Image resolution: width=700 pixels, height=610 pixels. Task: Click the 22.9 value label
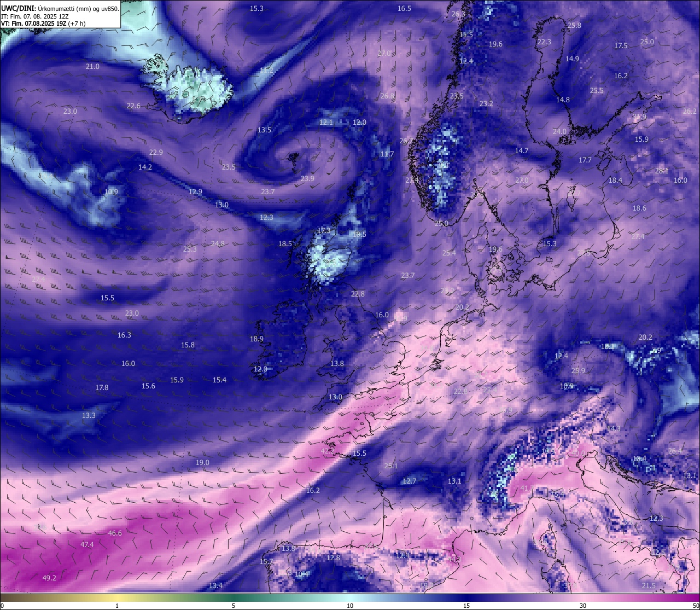point(156,152)
